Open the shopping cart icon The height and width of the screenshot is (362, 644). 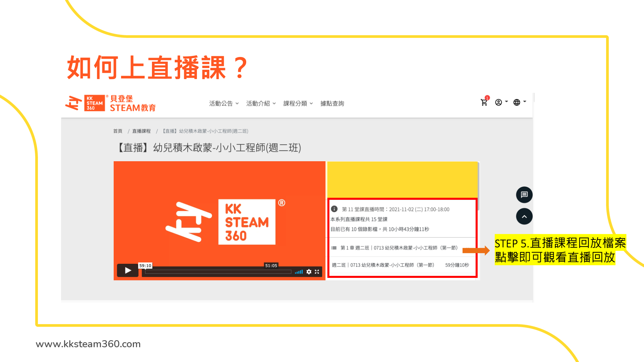click(484, 102)
